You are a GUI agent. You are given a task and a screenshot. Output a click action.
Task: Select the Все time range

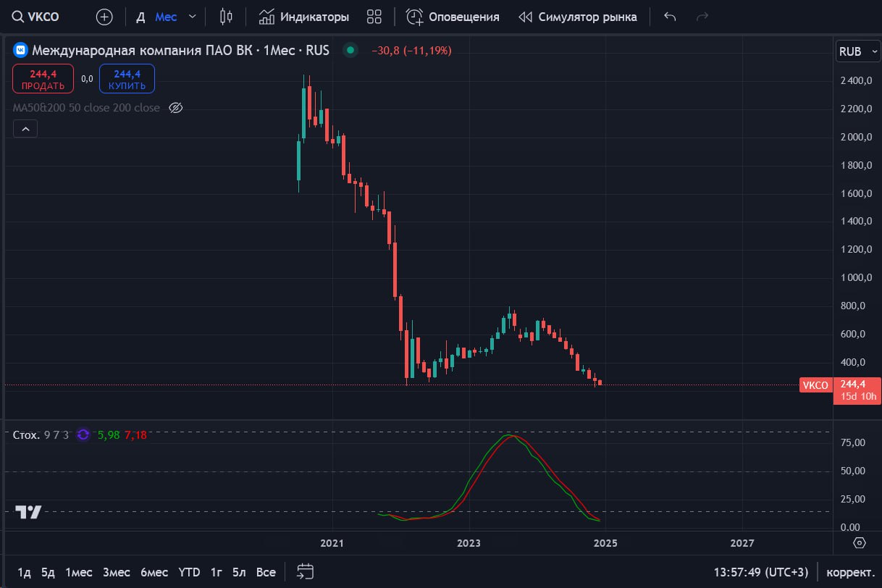[x=266, y=572]
